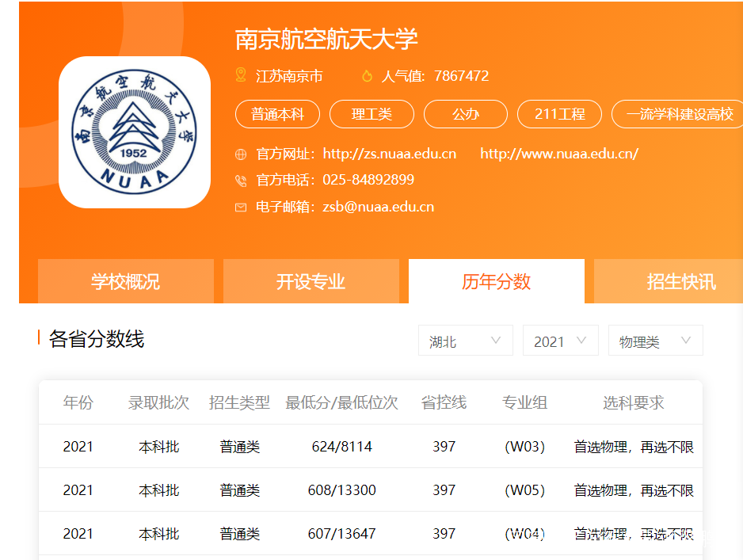Select the 理工类 tag
Image resolution: width=743 pixels, height=560 pixels.
click(x=371, y=114)
